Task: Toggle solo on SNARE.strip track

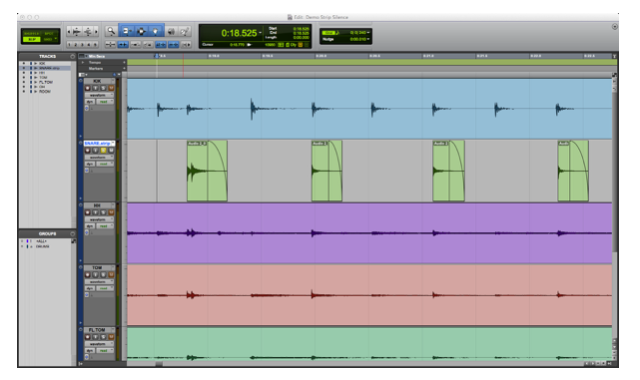Action: 103,151
